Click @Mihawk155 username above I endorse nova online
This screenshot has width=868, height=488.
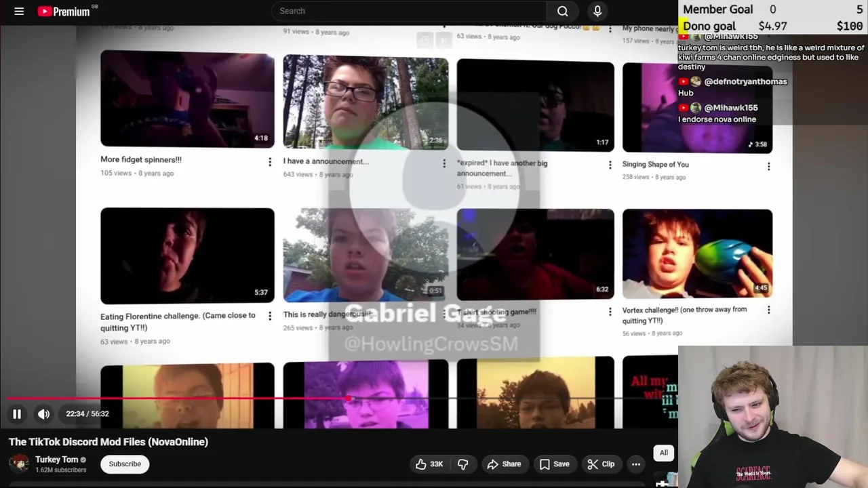731,108
